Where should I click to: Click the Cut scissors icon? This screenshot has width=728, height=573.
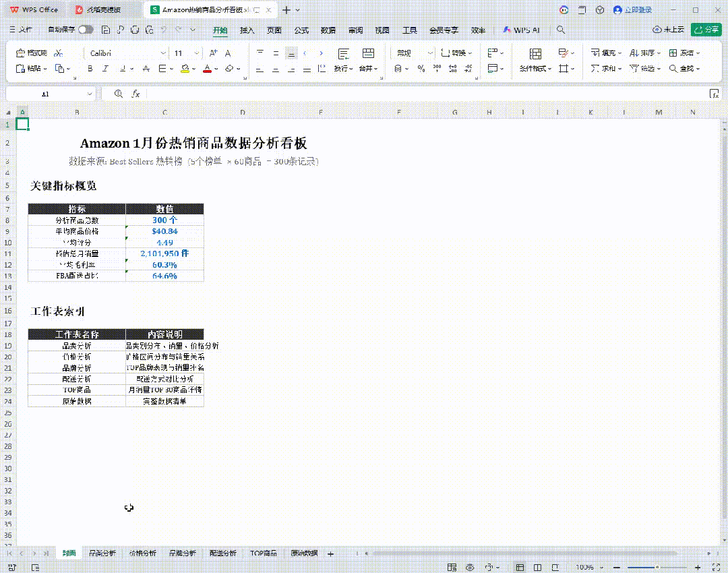click(x=59, y=53)
